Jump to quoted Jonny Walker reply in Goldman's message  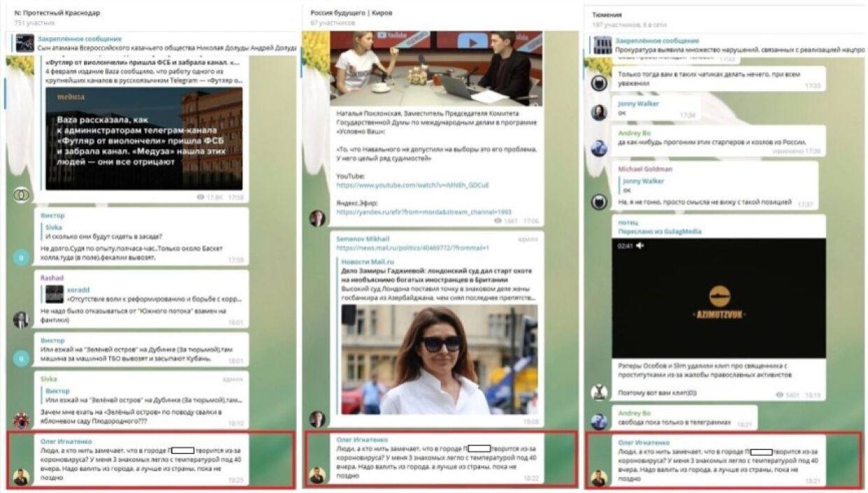coord(643,185)
